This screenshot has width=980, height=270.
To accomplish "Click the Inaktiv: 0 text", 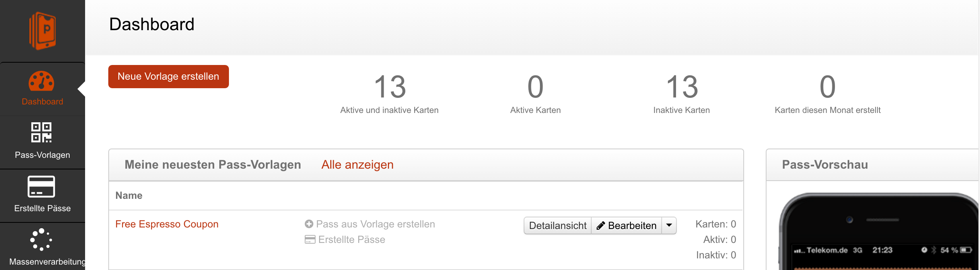I will (x=716, y=255).
